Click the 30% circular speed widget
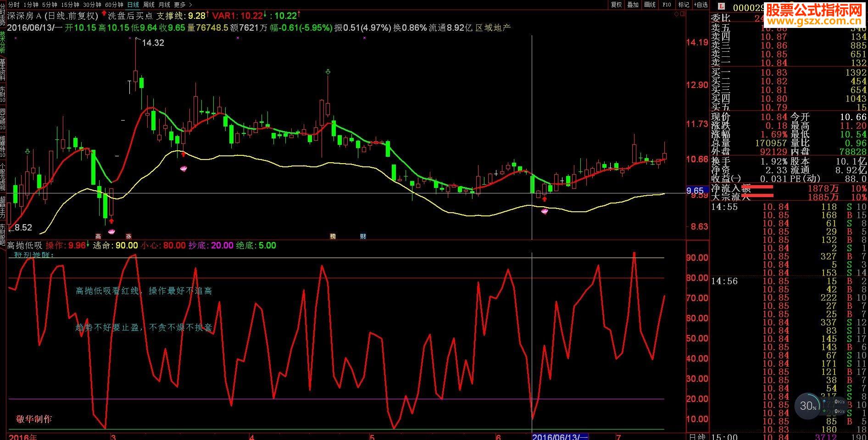Image resolution: width=868 pixels, height=440 pixels. (808, 406)
